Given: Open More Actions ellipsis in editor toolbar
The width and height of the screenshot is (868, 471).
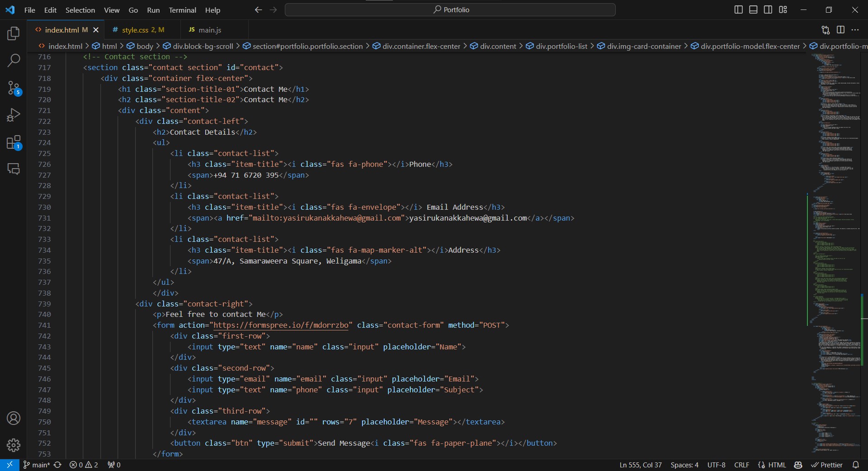Looking at the screenshot, I should 855,30.
